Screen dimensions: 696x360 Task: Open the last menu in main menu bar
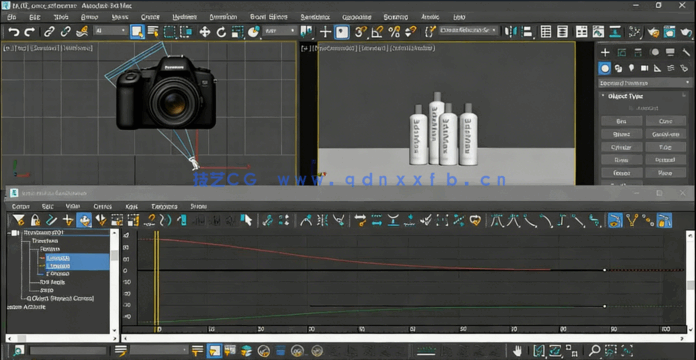pos(459,17)
